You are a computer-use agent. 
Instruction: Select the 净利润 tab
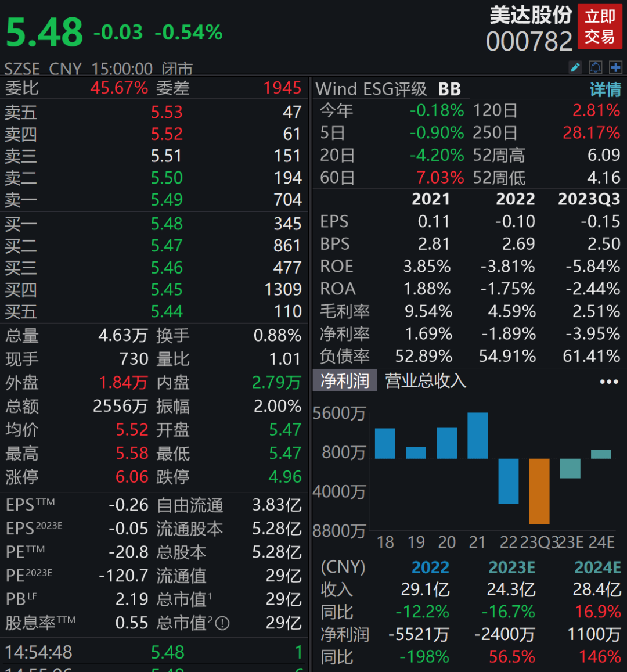[x=345, y=381]
